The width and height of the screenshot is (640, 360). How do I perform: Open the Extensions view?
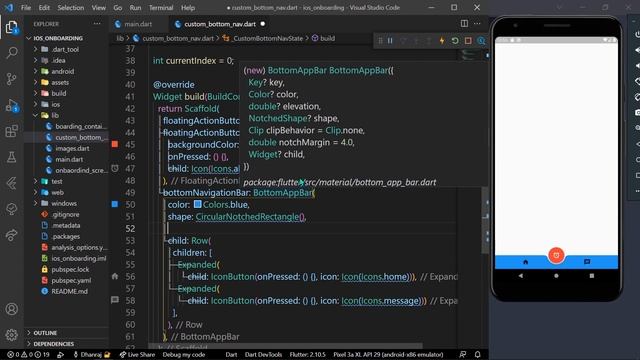[11, 131]
